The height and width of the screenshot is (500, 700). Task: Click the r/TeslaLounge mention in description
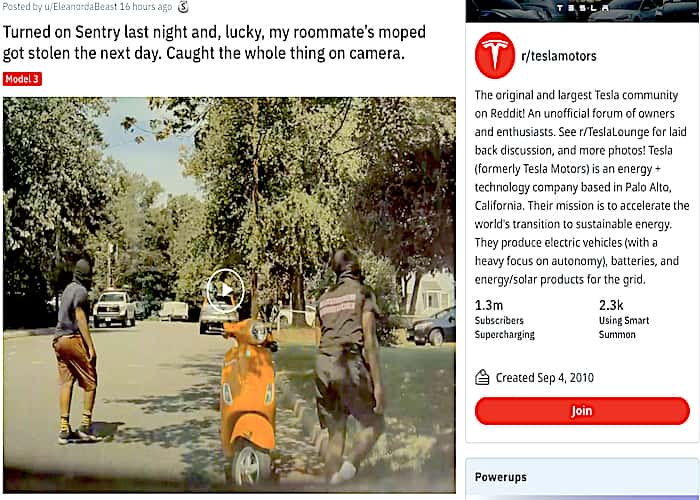614,132
